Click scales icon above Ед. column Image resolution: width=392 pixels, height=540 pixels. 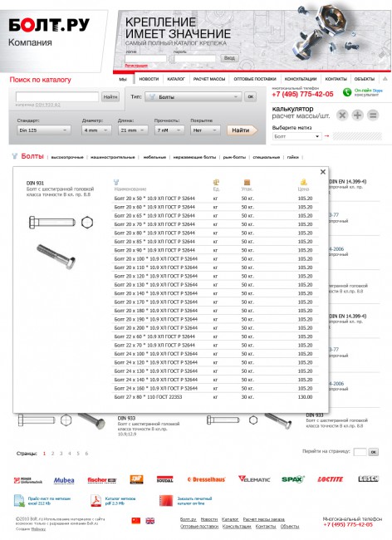coord(216,182)
